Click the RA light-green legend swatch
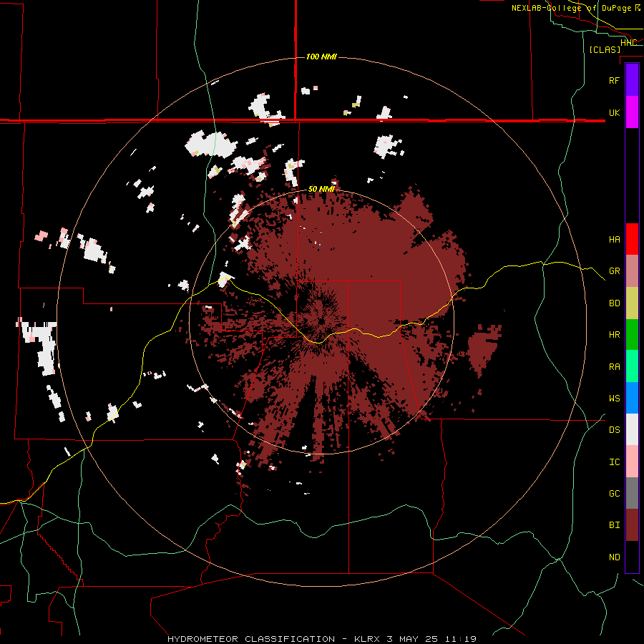The image size is (644, 644). point(632,366)
